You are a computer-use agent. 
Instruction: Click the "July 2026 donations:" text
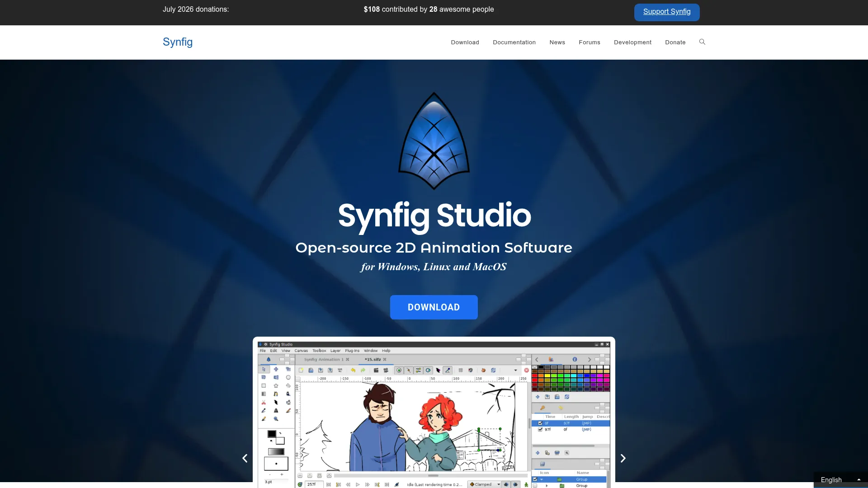click(196, 9)
